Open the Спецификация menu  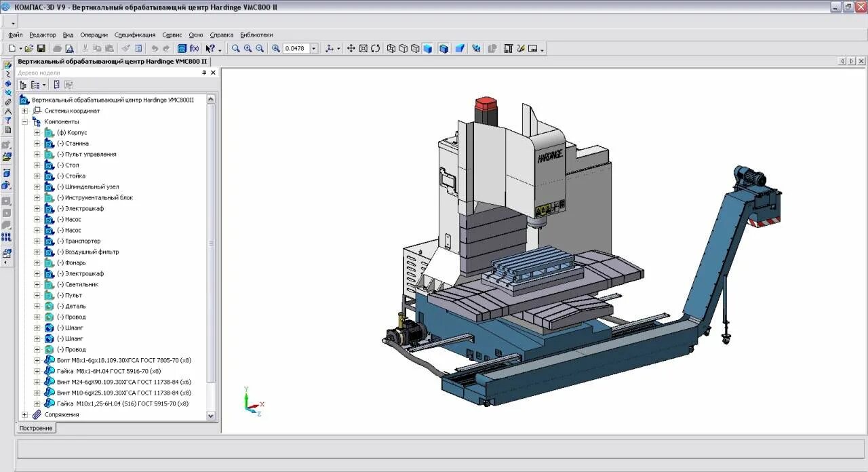tap(135, 35)
